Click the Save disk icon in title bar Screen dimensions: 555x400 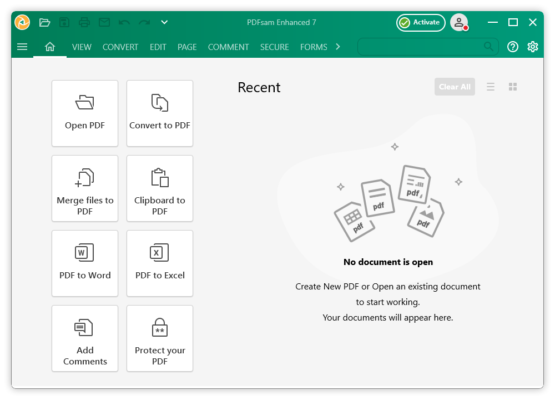(64, 23)
